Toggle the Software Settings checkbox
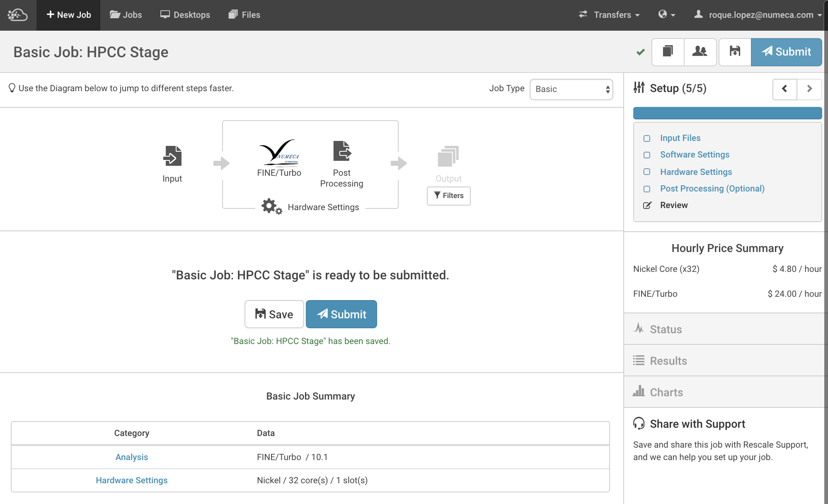 pos(647,155)
